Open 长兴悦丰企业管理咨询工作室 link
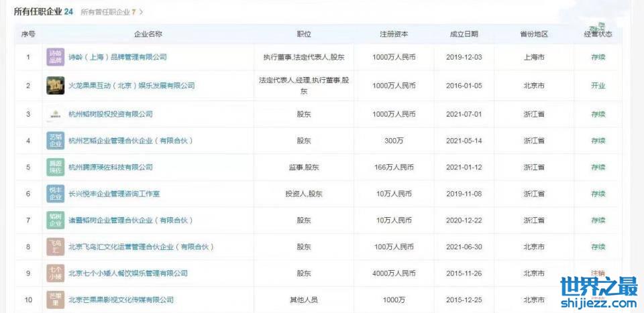644x313 pixels. pyautogui.click(x=114, y=194)
